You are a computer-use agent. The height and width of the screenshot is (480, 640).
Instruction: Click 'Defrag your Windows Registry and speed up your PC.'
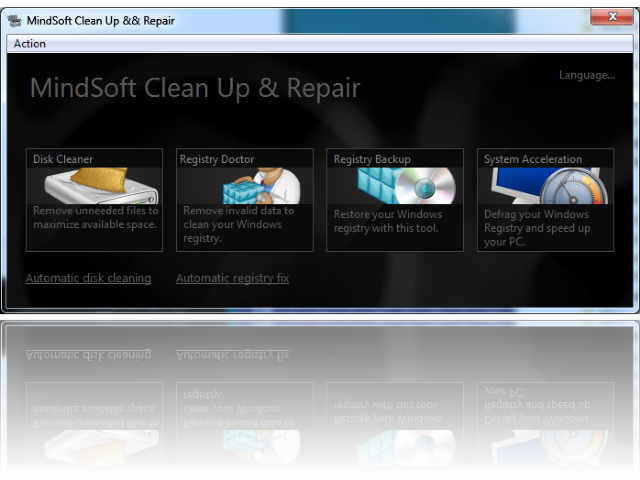[x=537, y=228]
